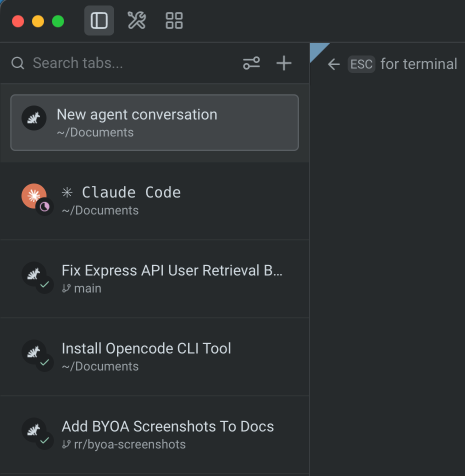Click the checkmark badge on Install Opencode CLI Tool
Screen dimensions: 465x476
click(x=44, y=363)
